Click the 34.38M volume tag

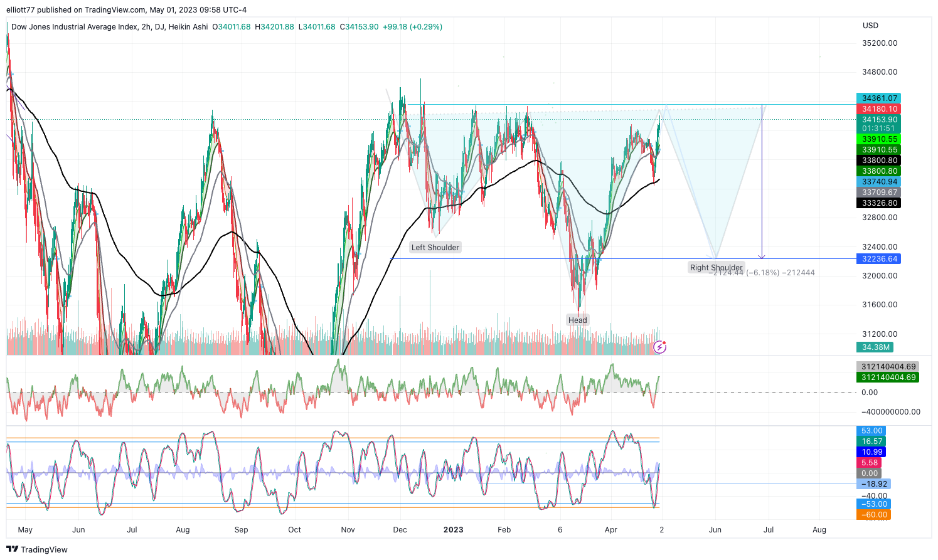[875, 347]
